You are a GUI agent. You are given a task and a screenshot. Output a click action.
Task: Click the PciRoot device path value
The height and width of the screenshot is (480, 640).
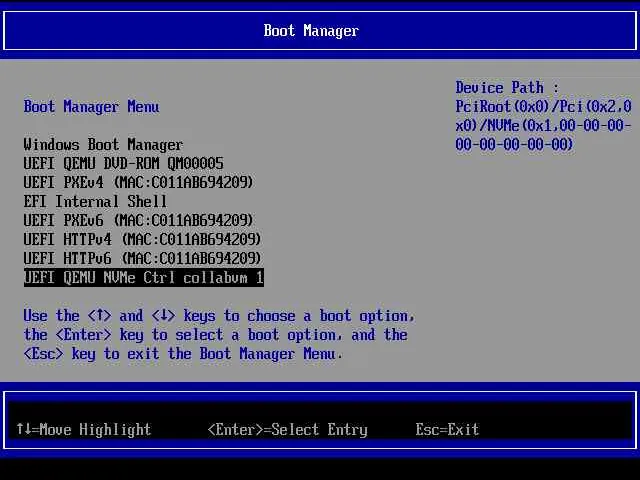(544, 125)
